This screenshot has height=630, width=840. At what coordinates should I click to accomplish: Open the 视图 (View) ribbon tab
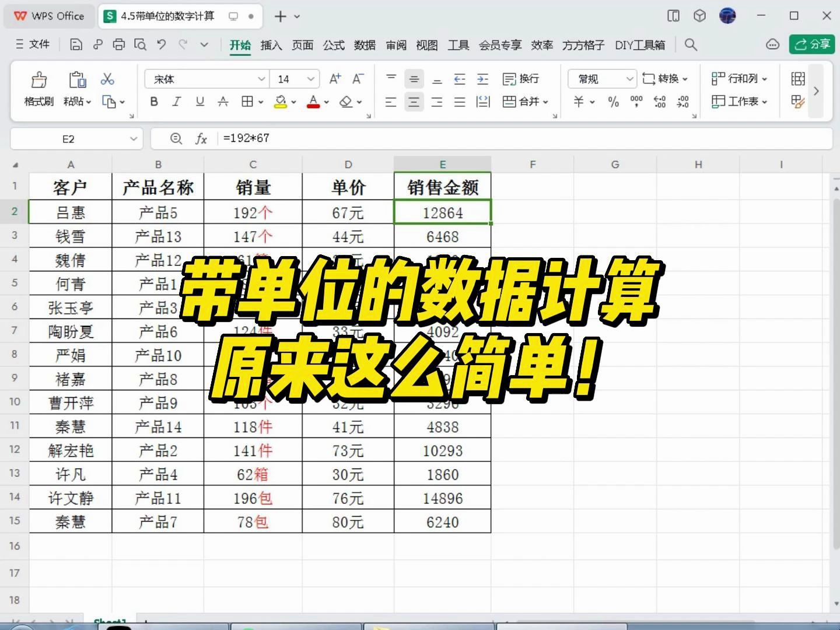[427, 45]
